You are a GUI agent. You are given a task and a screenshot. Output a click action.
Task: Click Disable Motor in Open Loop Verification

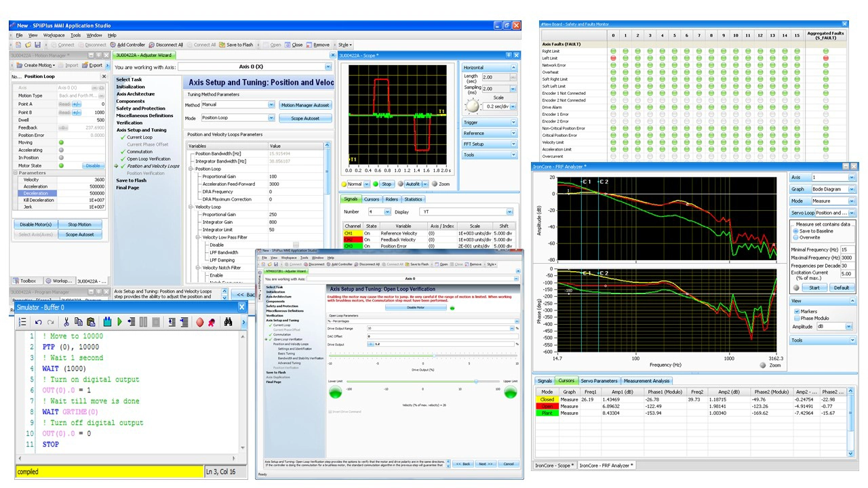pyautogui.click(x=416, y=308)
